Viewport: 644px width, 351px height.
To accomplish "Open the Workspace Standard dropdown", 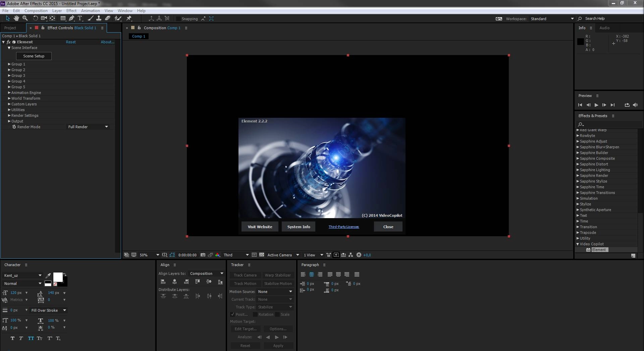I will click(552, 19).
